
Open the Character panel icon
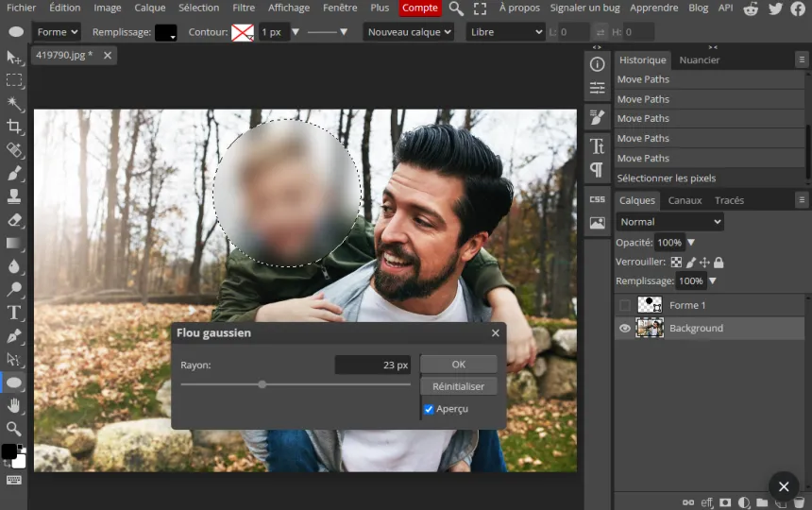pos(597,146)
